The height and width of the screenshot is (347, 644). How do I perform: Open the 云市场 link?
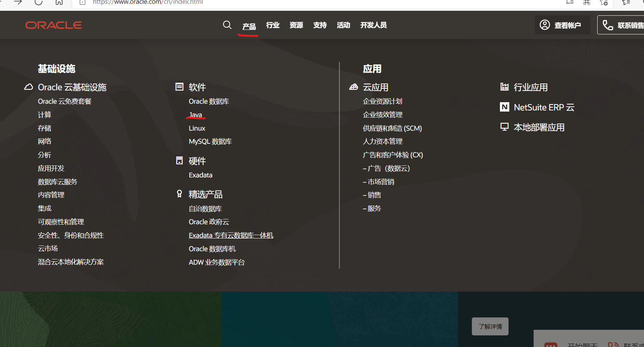(x=48, y=249)
